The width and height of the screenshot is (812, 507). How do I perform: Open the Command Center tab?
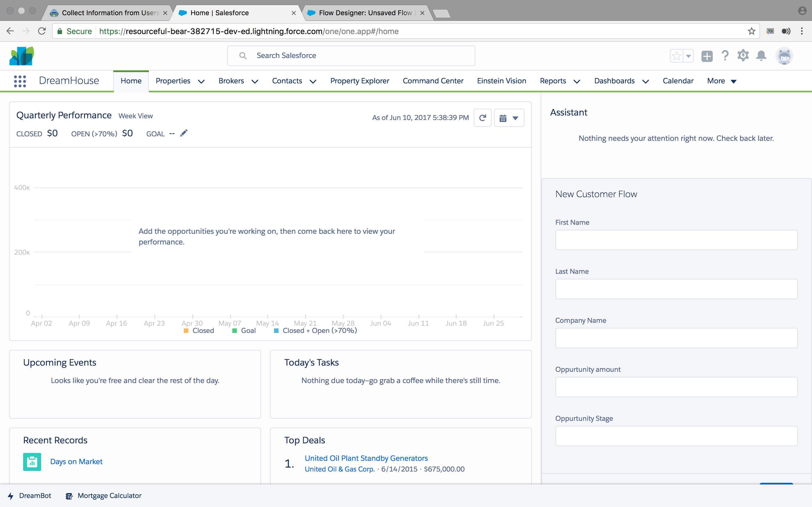pos(433,81)
